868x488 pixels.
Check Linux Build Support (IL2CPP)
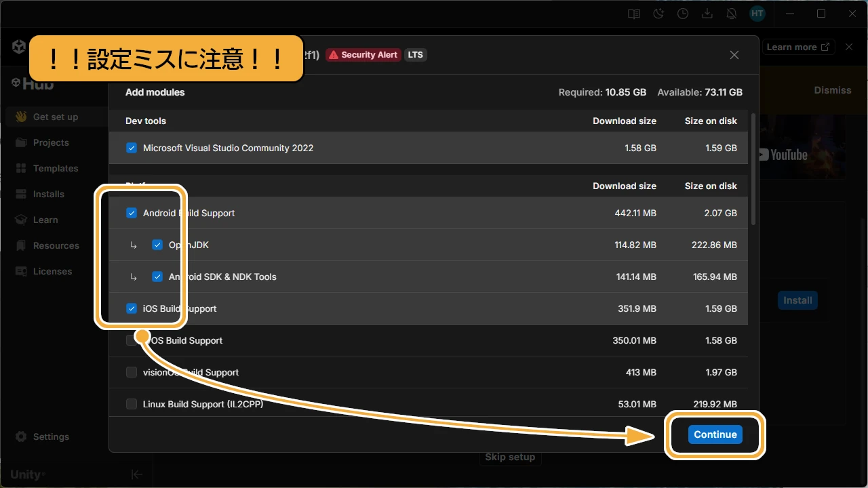click(132, 404)
